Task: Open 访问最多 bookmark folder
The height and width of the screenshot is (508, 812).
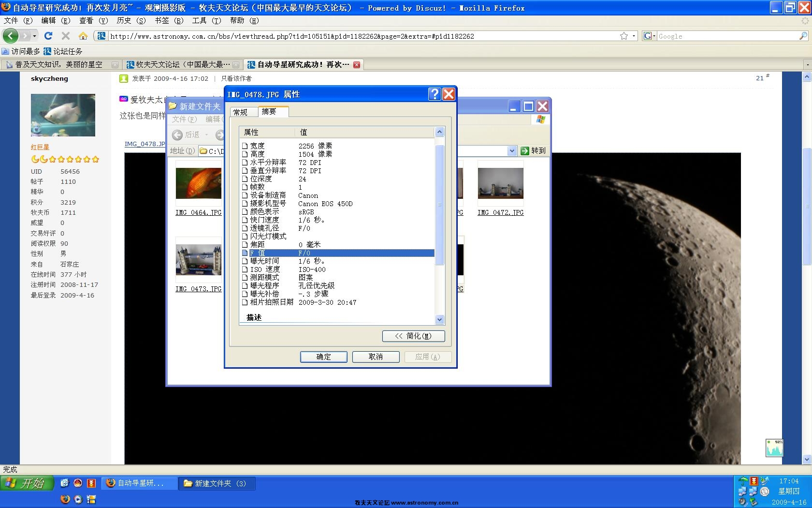Action: tap(21, 51)
